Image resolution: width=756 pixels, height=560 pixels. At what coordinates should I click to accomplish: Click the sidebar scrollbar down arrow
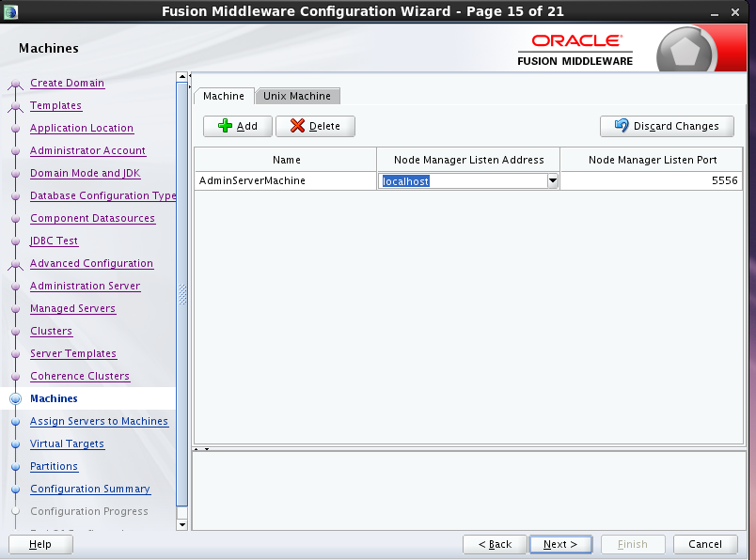pyautogui.click(x=181, y=525)
